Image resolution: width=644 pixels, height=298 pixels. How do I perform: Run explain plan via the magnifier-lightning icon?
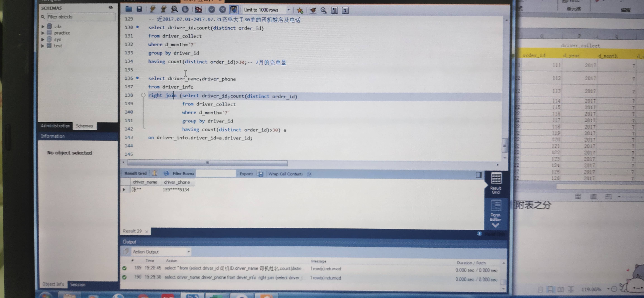[x=174, y=10]
